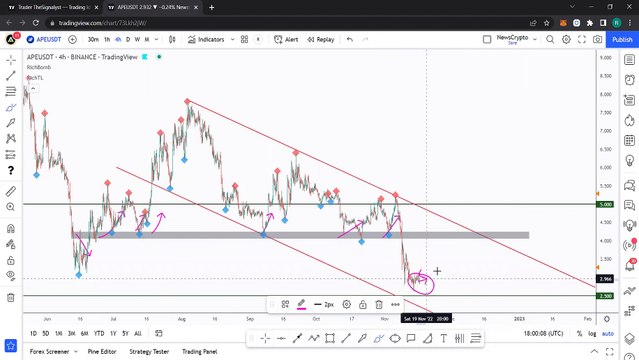This screenshot has height=360, width=639.
Task: Open the text annotation tool
Action: click(11, 123)
